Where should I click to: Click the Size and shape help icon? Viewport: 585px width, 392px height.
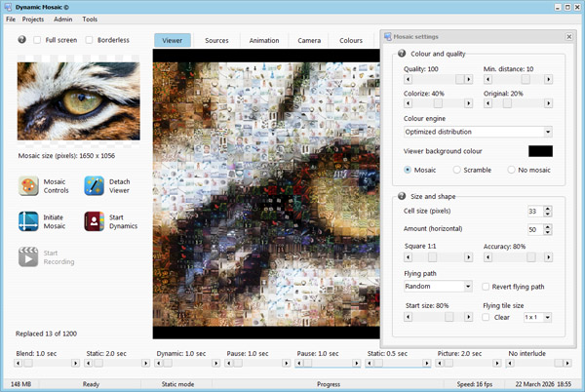[402, 196]
